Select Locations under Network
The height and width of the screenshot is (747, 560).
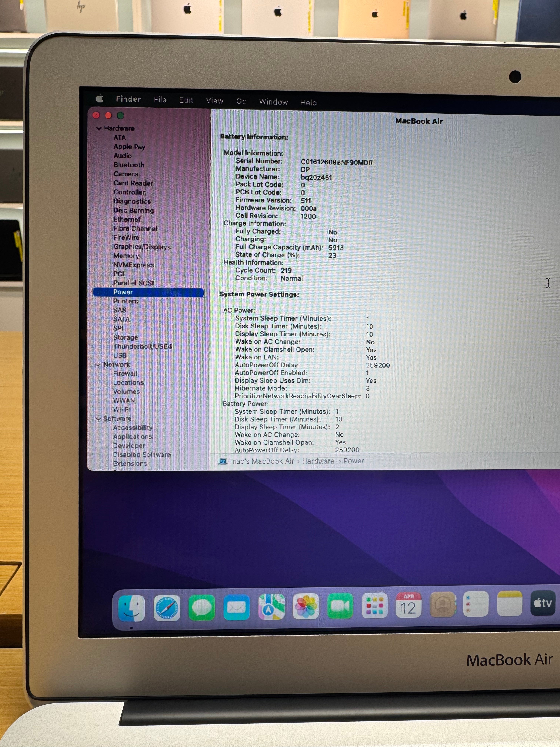point(128,383)
